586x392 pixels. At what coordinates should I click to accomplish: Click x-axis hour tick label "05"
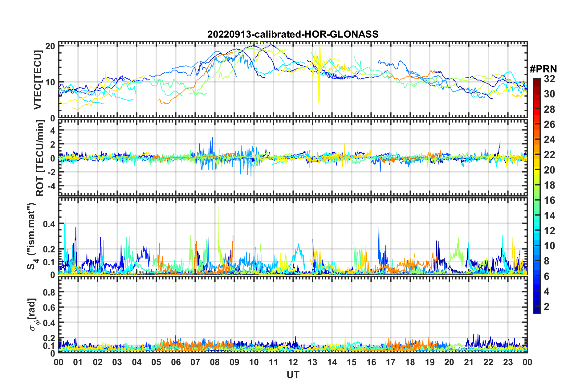coord(156,362)
